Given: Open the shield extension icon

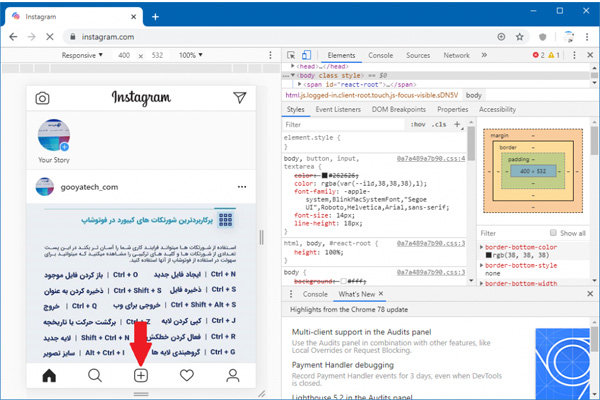Looking at the screenshot, I should [543, 37].
